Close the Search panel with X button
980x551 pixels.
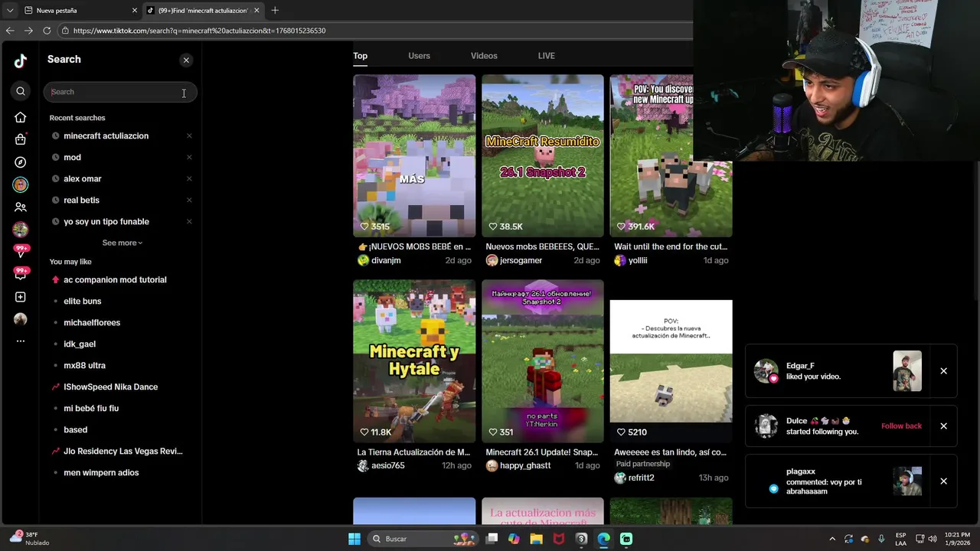[x=186, y=60]
